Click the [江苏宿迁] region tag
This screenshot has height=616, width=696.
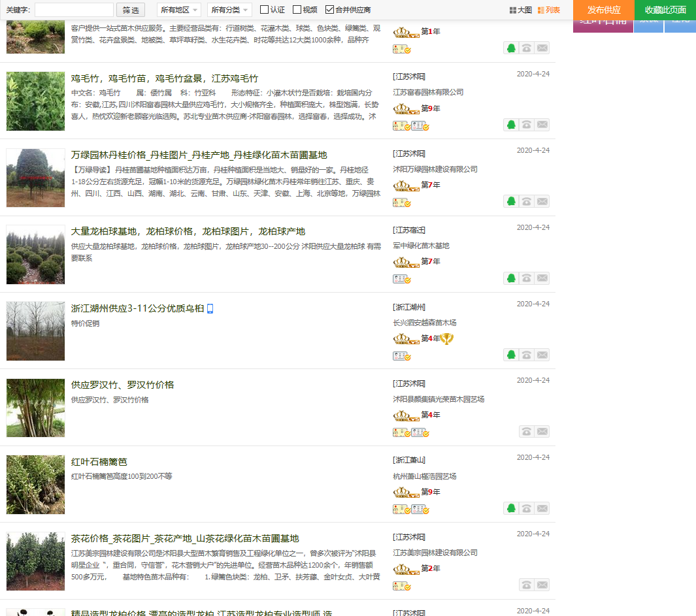tap(409, 231)
